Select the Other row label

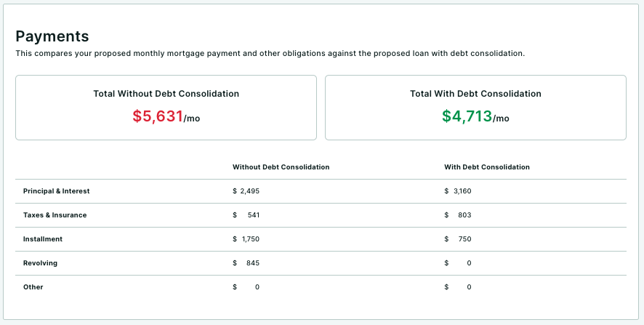click(x=33, y=286)
